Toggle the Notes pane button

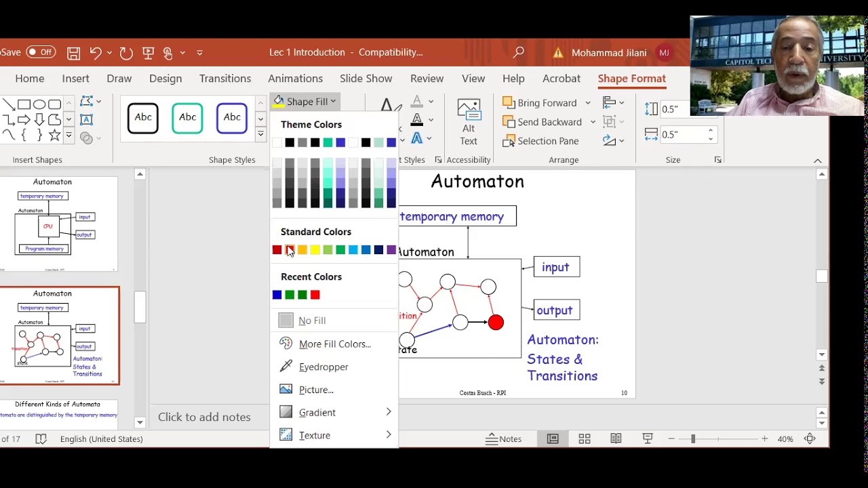pyautogui.click(x=503, y=439)
